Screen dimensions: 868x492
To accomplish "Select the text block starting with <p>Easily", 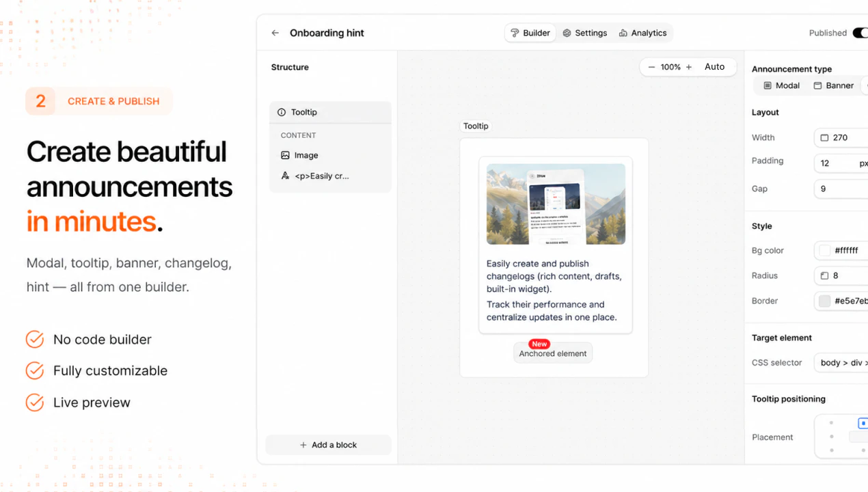I will coord(321,176).
